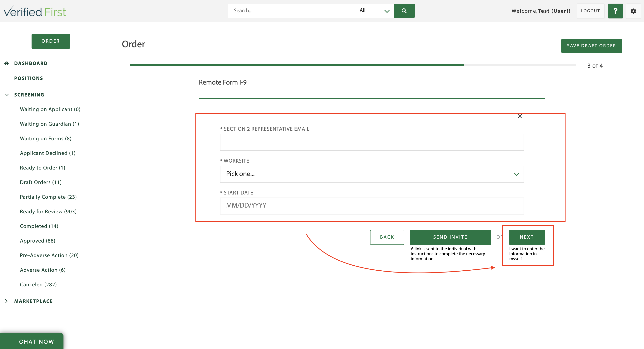Open the help question mark icon
The height and width of the screenshot is (349, 644).
[x=615, y=11]
